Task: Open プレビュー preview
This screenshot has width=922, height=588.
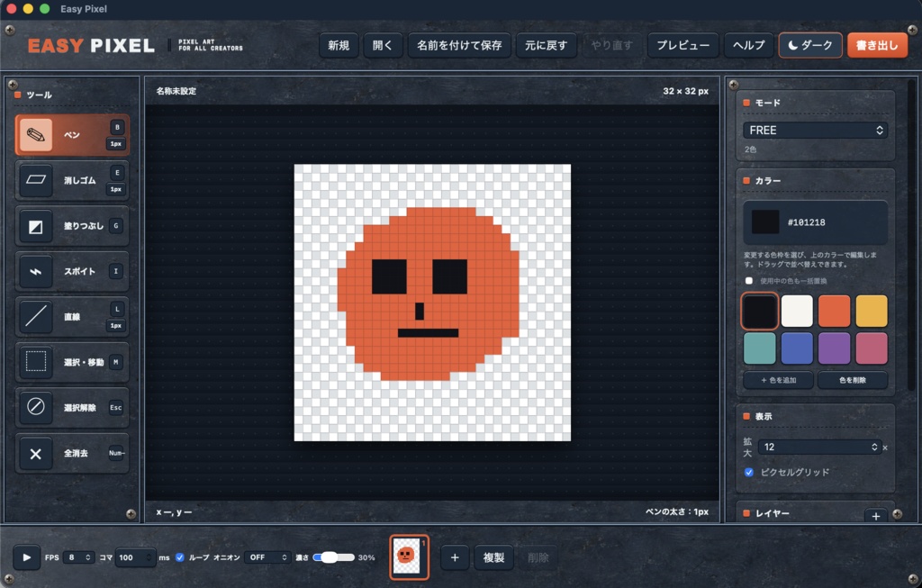Action: click(682, 45)
